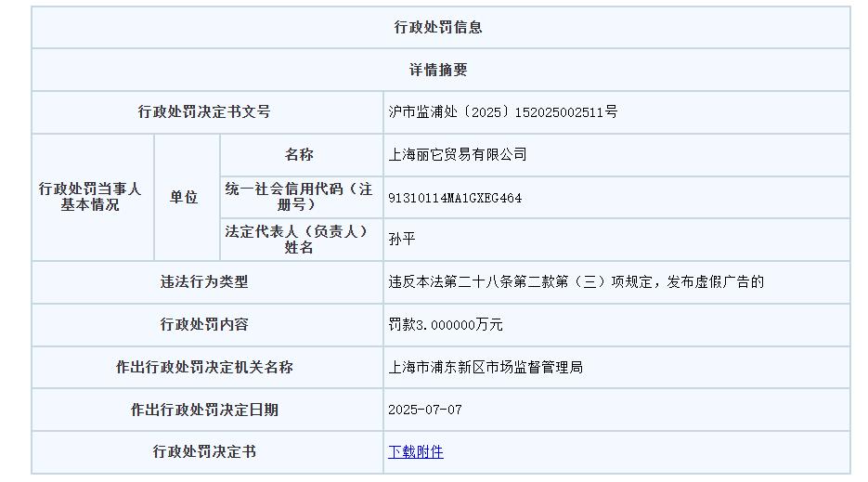This screenshot has height=482, width=868.
Task: Click the 统一社会信用代码（注册号） label
Action: click(299, 197)
